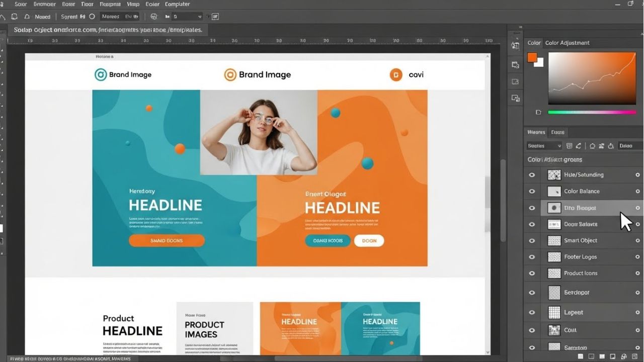Viewport: 644px width, 362px height.
Task: Open the Brcmoer menu
Action: coord(44,4)
